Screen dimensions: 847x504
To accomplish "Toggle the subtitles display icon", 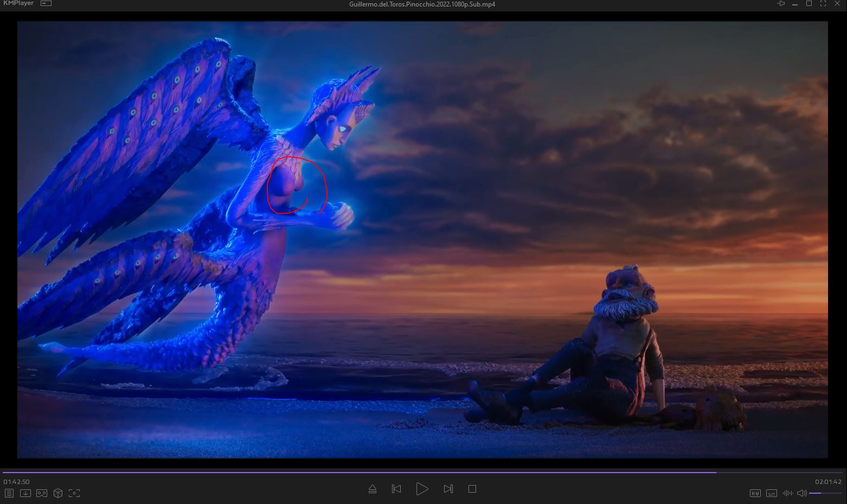I will [772, 493].
